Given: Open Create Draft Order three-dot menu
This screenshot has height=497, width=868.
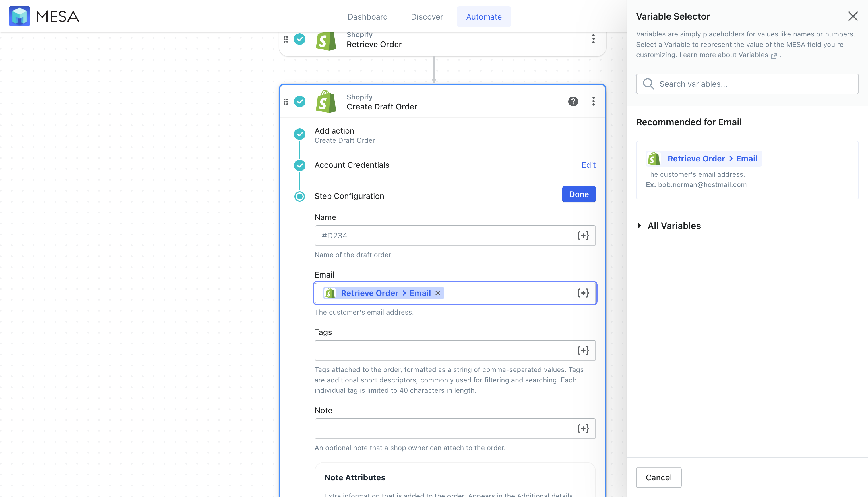Looking at the screenshot, I should [x=593, y=101].
